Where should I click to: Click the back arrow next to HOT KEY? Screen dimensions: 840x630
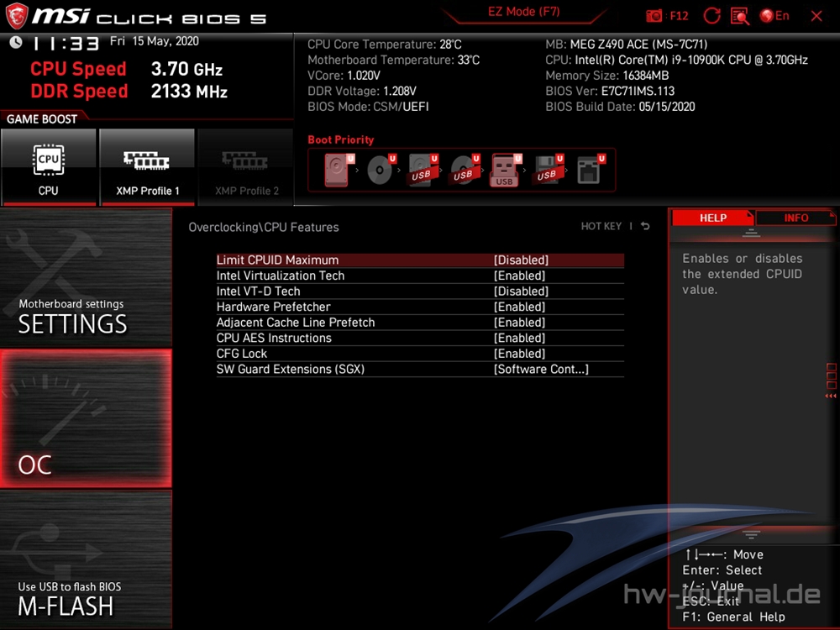point(645,226)
